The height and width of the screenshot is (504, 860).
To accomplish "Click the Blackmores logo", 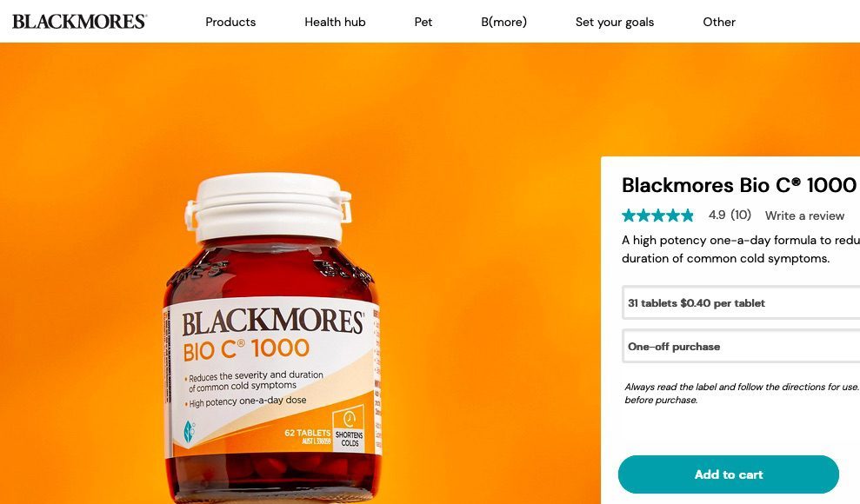I will pos(79,22).
